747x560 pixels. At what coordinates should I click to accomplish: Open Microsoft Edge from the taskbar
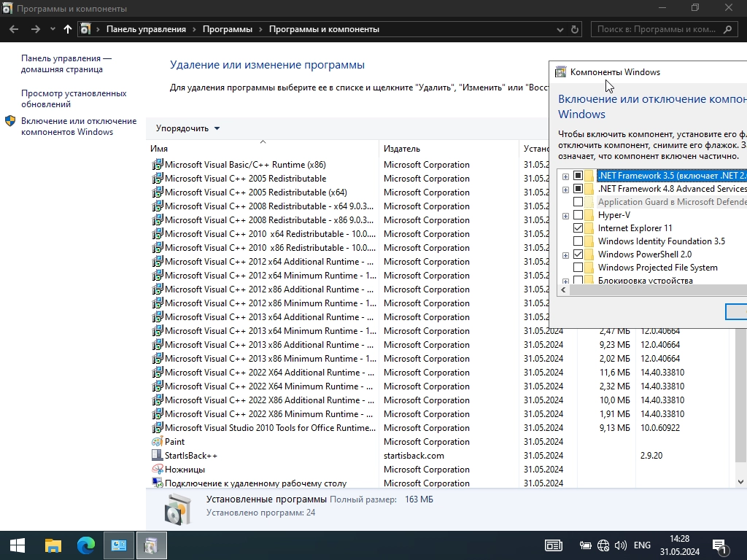pyautogui.click(x=86, y=545)
